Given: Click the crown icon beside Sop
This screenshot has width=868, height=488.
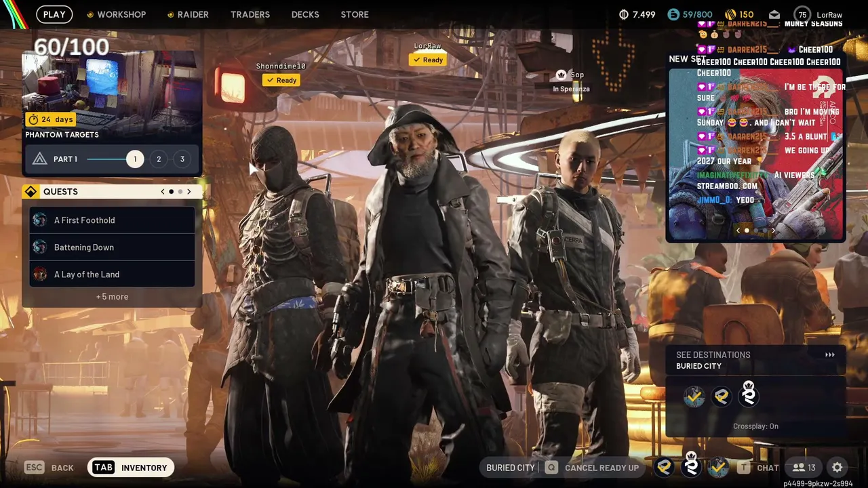Looking at the screenshot, I should (x=561, y=75).
